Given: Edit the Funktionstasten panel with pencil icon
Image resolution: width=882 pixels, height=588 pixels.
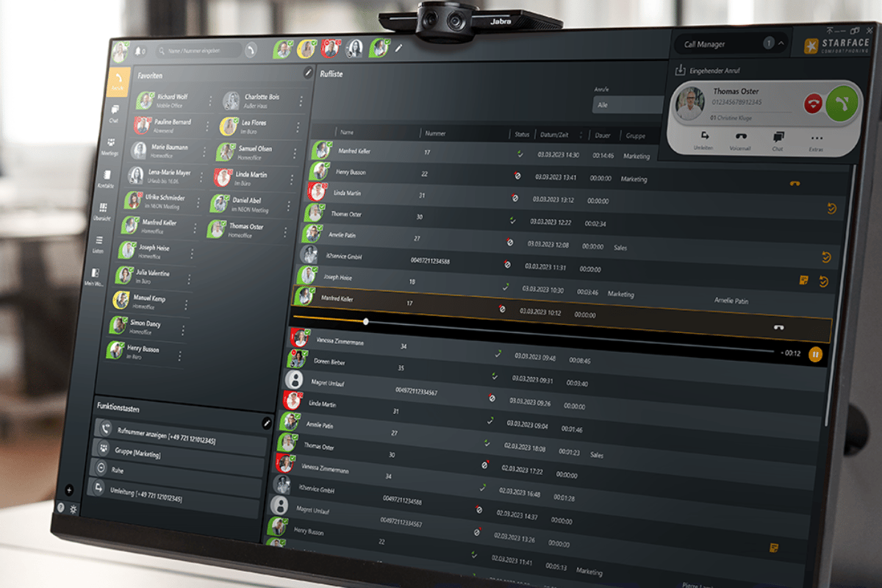Looking at the screenshot, I should [266, 423].
